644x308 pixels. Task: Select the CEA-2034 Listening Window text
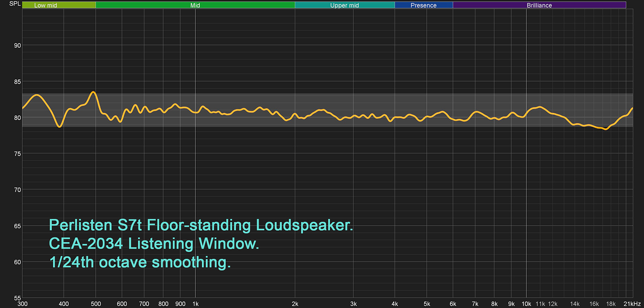tap(154, 244)
